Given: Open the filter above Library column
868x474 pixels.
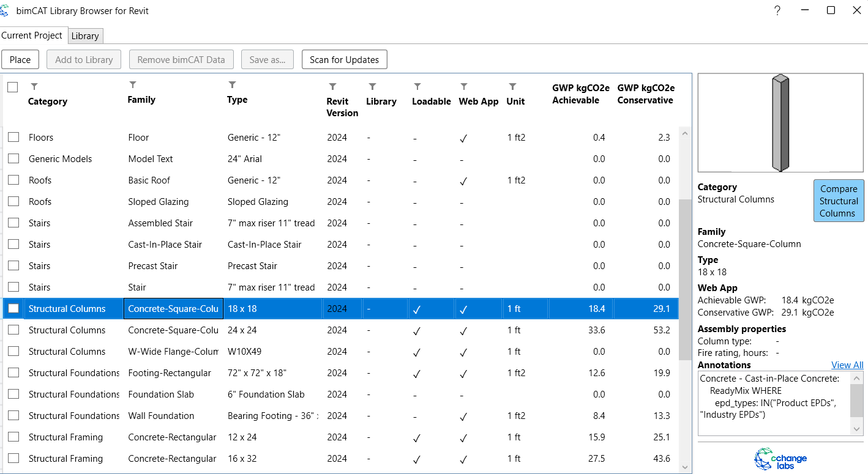Looking at the screenshot, I should [372, 87].
